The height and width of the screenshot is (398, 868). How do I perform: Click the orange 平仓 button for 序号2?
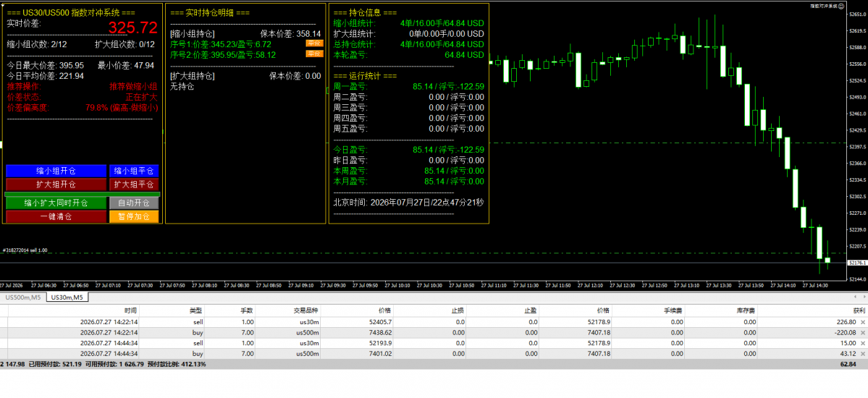314,54
